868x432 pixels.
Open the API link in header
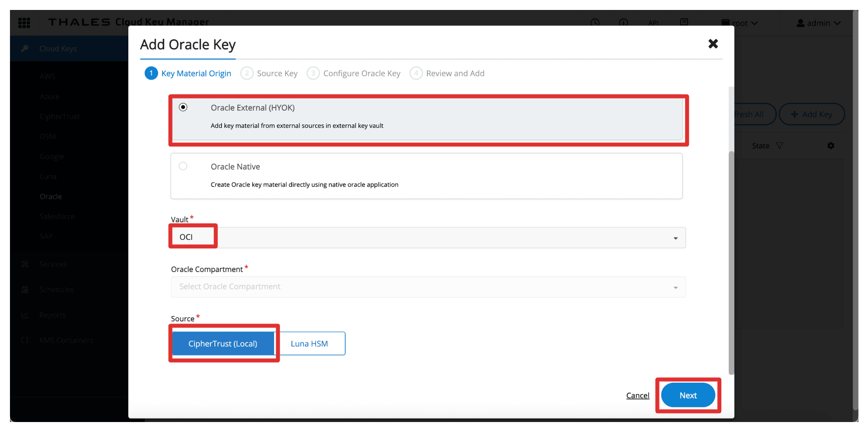coord(654,23)
